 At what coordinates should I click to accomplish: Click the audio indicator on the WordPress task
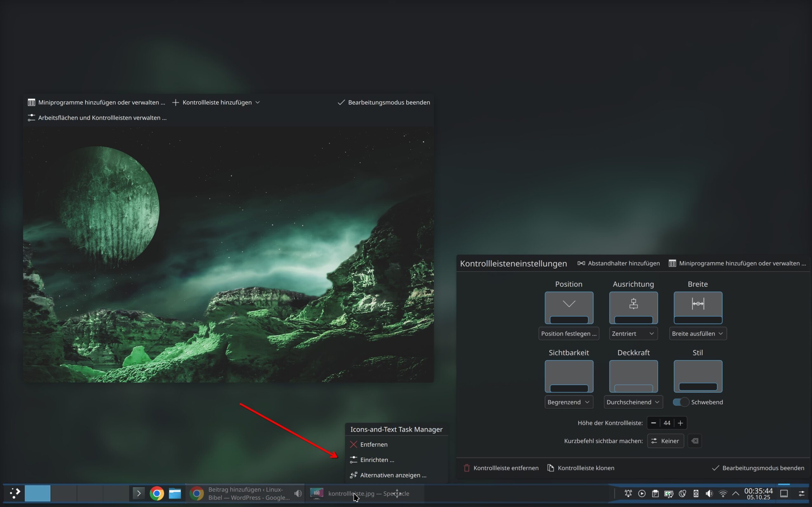(x=298, y=493)
